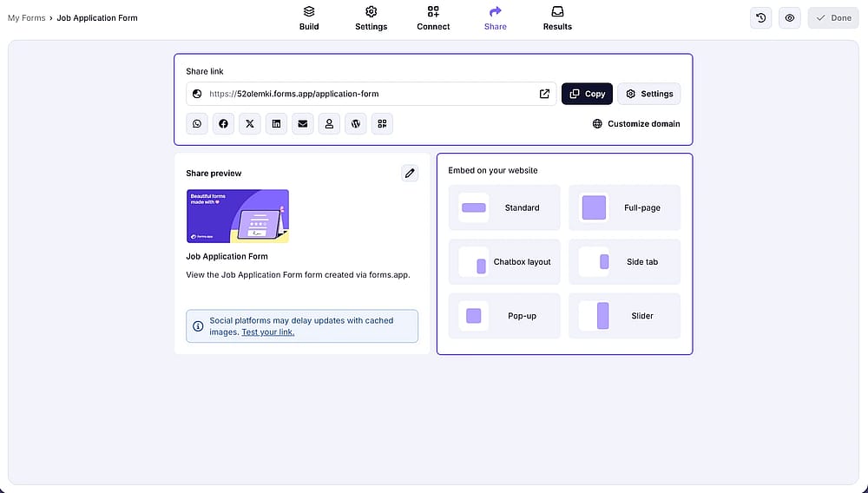Open the Settings tab in top navigation
The image size is (868, 493).
tap(371, 18)
